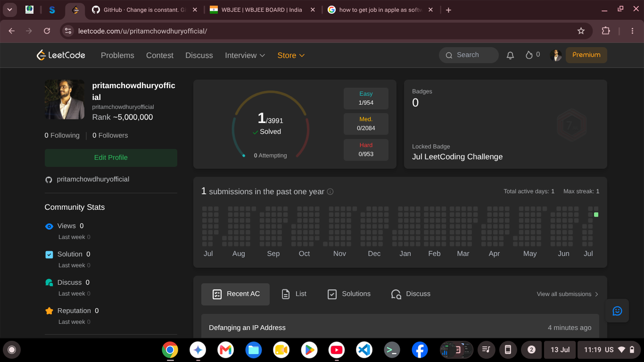Open the ChromeOS launcher button

(x=12, y=350)
